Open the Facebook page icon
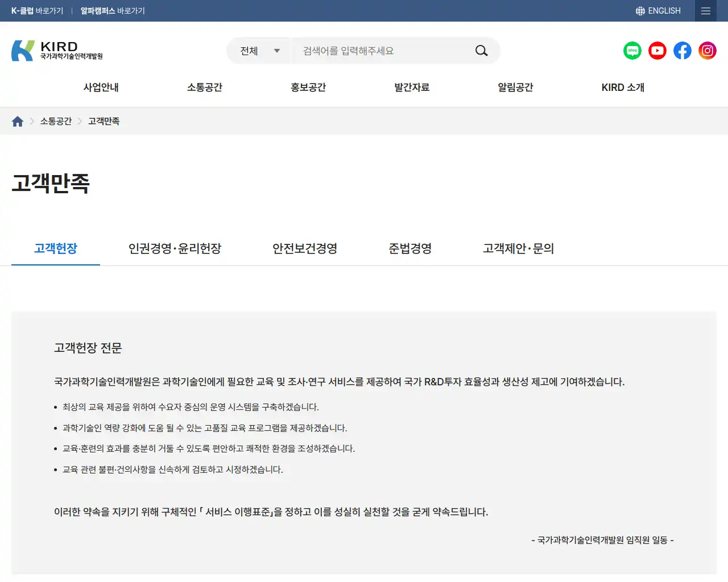Viewport: 728px width, 582px height. (x=682, y=51)
